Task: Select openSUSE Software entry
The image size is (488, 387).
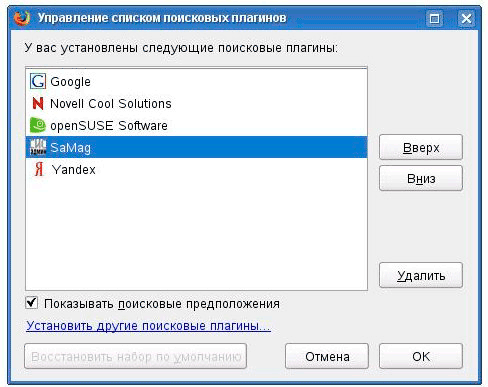Action: click(196, 125)
